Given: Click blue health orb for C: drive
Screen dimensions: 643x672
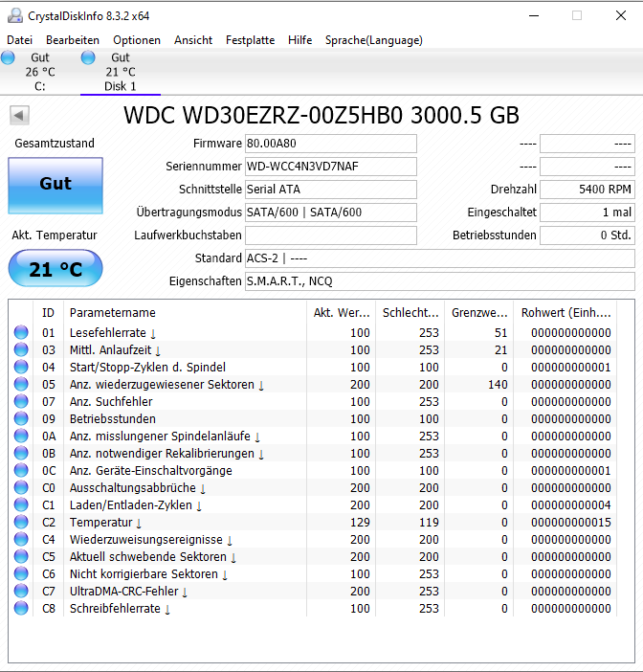Looking at the screenshot, I should (x=8, y=57).
